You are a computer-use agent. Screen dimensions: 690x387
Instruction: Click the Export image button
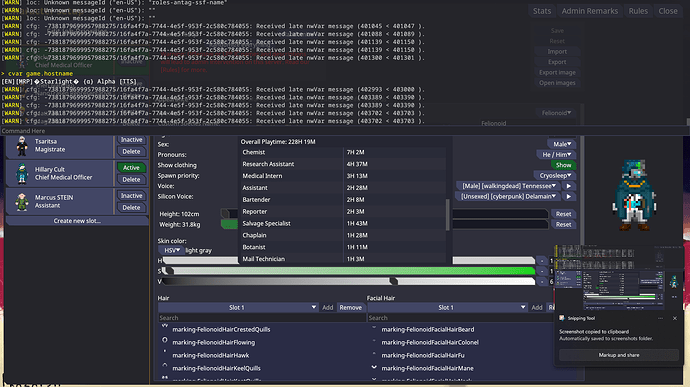(557, 73)
